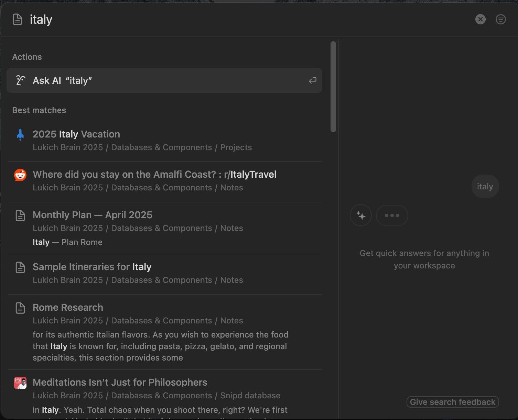Open the search filter options icon
This screenshot has height=420, width=518.
(501, 19)
